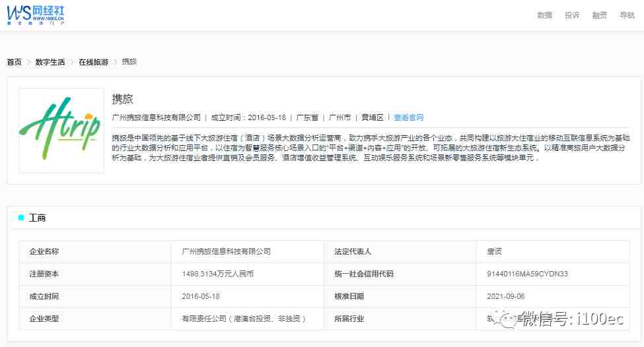Viewport: 644px width, 347px height.
Task: Select 广州携旅信息科技有限公司 in header line
Action: pyautogui.click(x=157, y=117)
